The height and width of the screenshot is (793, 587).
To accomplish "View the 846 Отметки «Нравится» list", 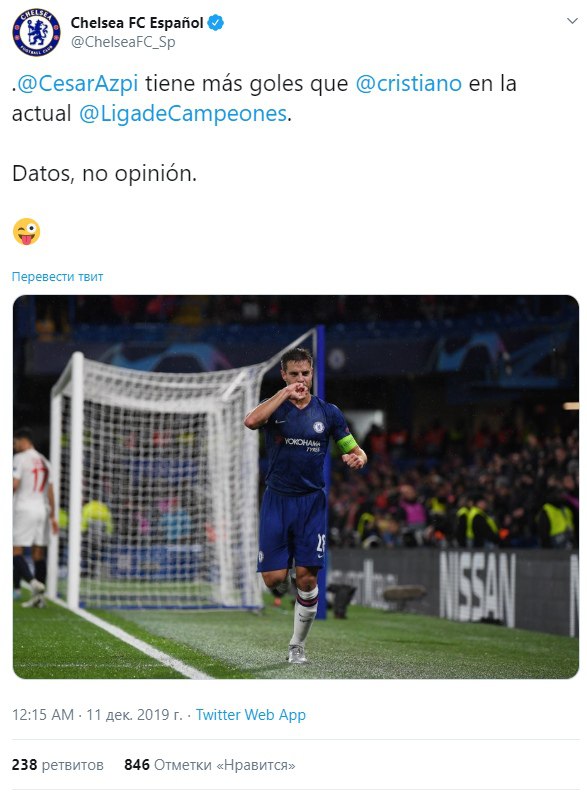I will pos(210,765).
